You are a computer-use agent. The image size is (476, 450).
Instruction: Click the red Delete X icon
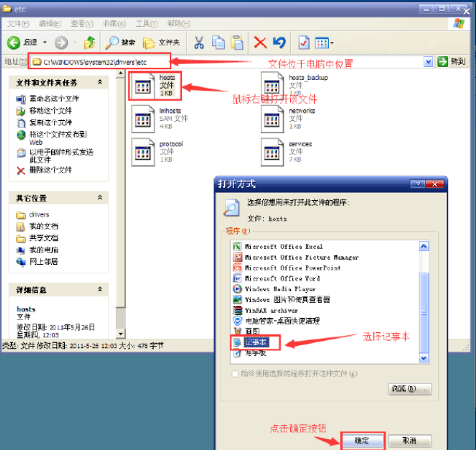(x=260, y=42)
